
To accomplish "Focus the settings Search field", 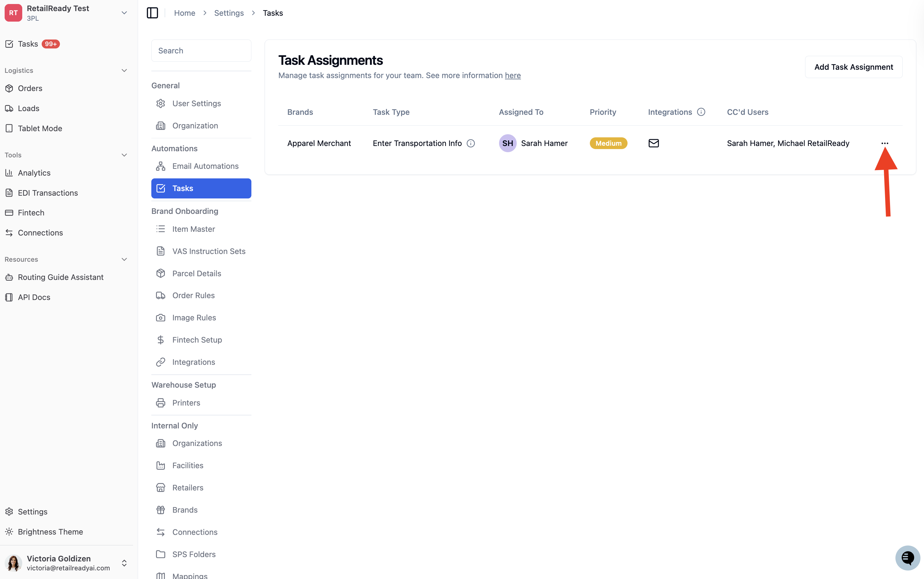I will [x=201, y=51].
